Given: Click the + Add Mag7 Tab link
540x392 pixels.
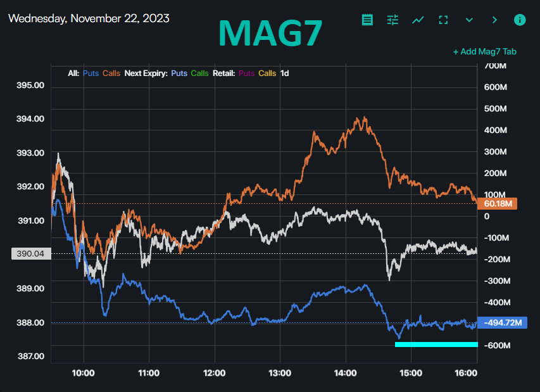Looking at the screenshot, I should coord(485,52).
